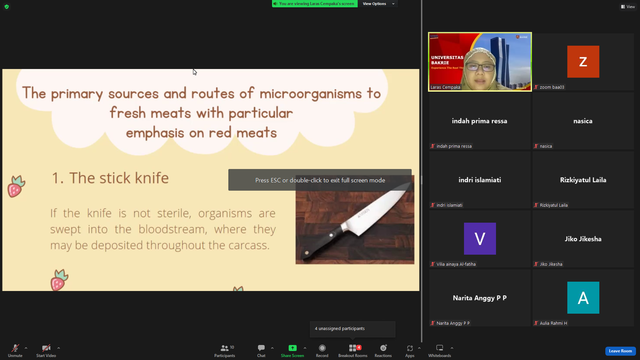Viewport: 640px width, 360px height.
Task: Select indri islamiati participant tile
Action: (480, 180)
